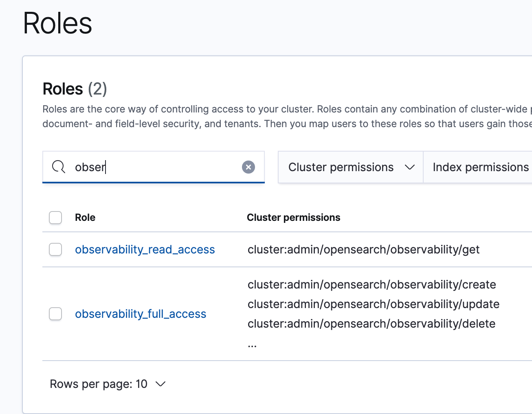This screenshot has width=532, height=414.
Task: Click the observability/get permission text
Action: 364,249
